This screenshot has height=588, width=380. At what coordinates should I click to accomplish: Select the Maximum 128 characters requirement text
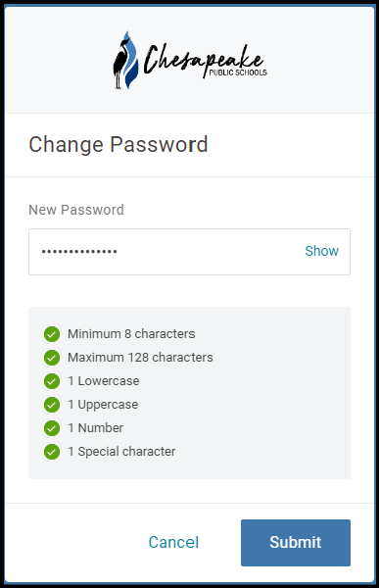coord(140,358)
